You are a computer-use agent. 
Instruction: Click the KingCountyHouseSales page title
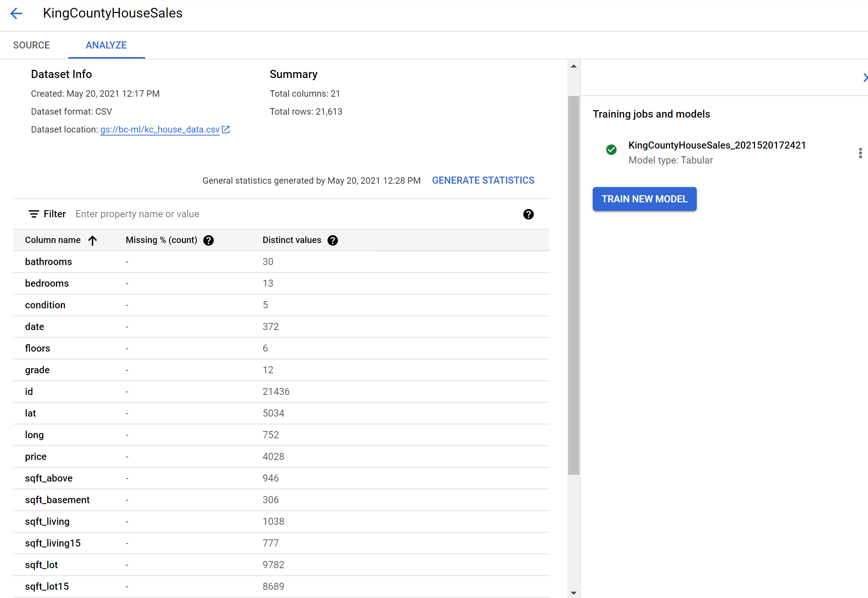point(113,13)
